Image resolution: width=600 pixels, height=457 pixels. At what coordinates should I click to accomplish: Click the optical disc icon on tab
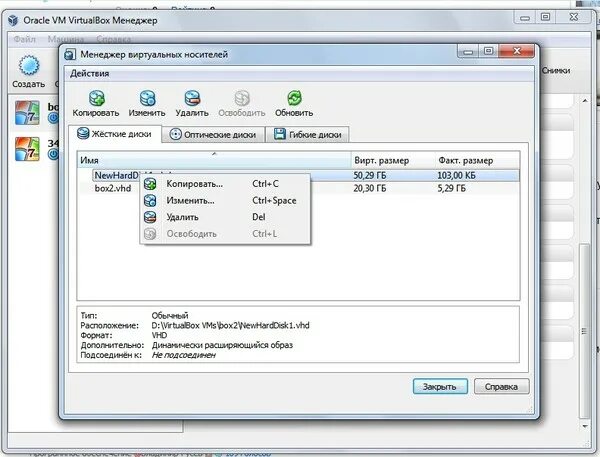tap(175, 134)
